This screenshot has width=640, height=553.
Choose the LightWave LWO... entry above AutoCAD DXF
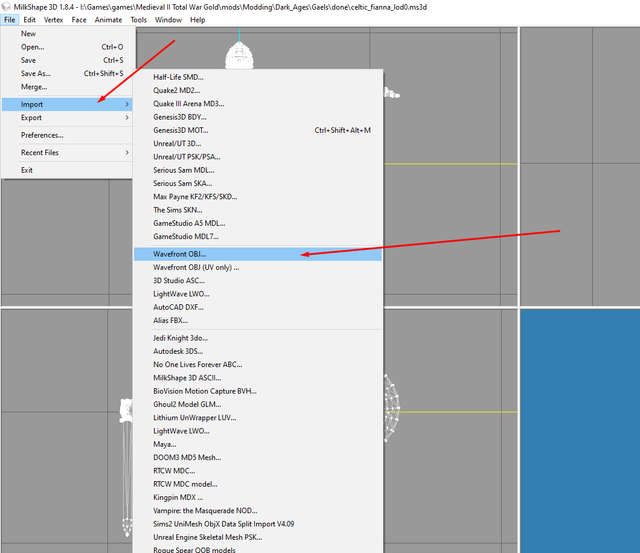pos(258,294)
